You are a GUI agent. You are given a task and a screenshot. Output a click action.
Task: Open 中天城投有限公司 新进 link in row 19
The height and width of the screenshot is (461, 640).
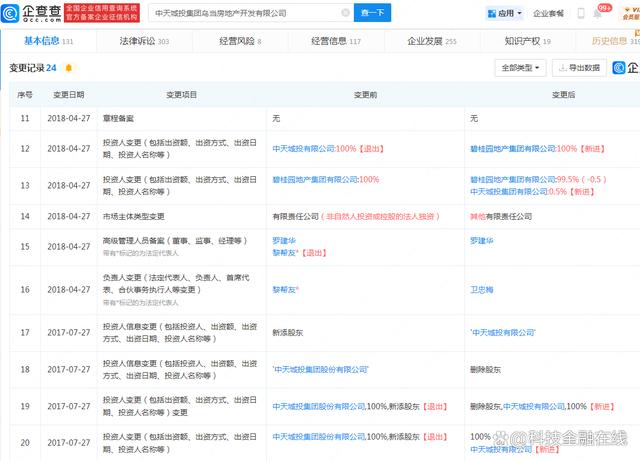point(534,406)
